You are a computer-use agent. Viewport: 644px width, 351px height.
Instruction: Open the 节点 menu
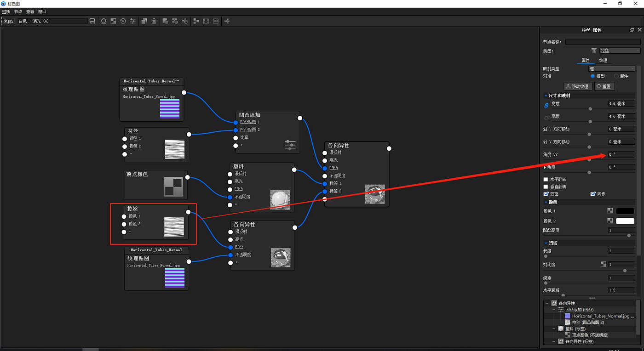pyautogui.click(x=18, y=11)
